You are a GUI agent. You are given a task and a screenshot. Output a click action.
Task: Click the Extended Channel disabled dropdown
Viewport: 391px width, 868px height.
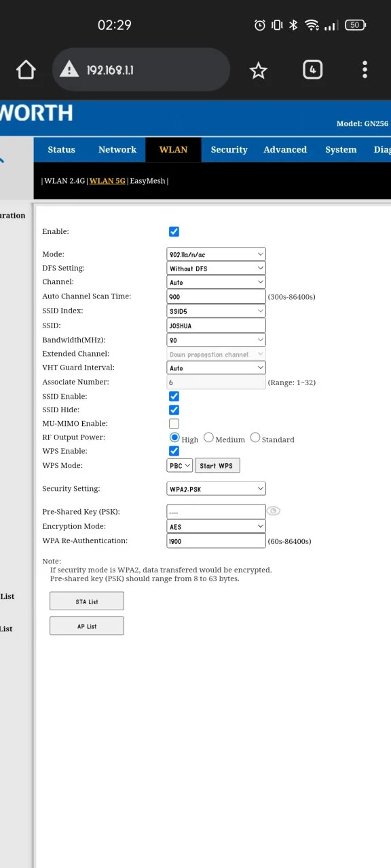click(x=216, y=354)
